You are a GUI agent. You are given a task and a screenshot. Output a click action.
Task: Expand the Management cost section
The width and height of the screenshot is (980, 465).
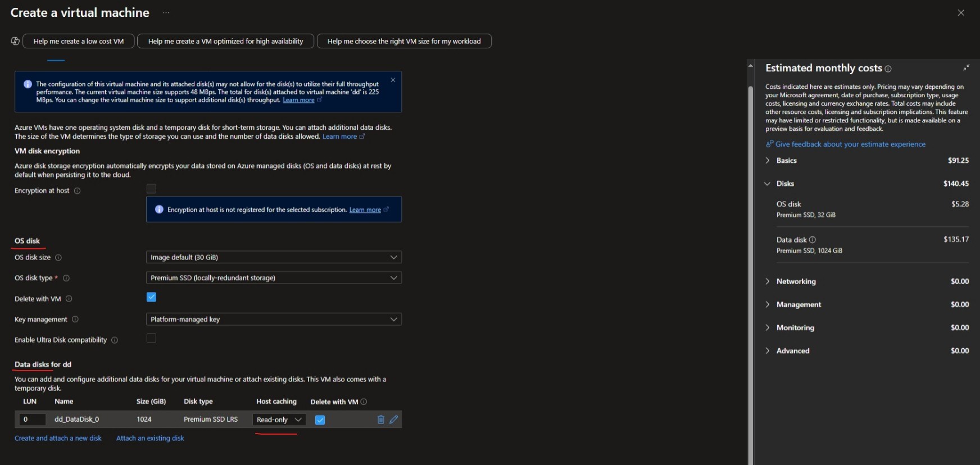click(768, 304)
